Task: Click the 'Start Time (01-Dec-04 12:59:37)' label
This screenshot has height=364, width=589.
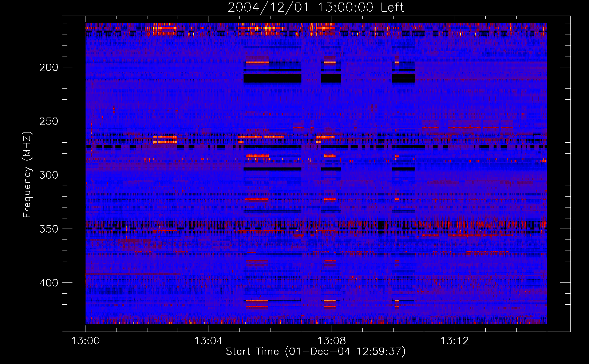Action: coord(316,352)
